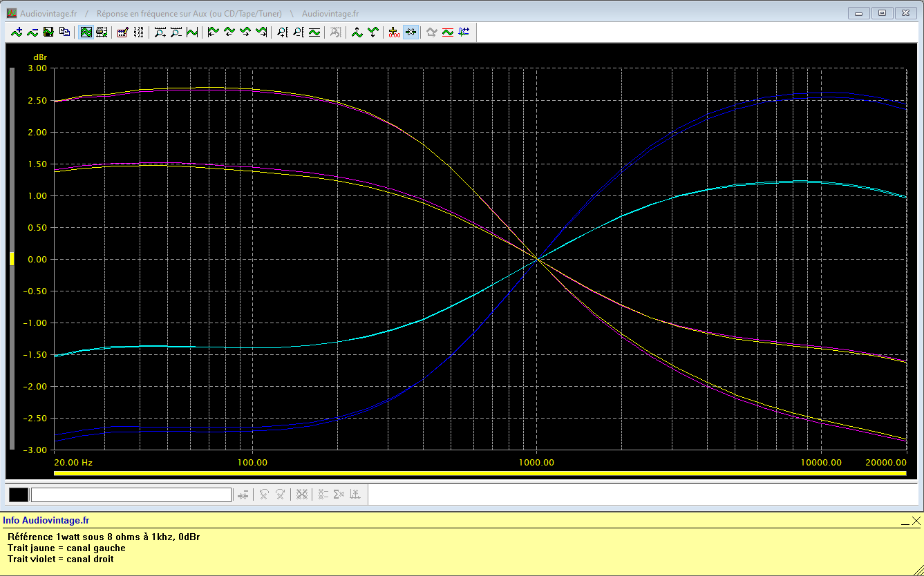
Task: Click the shift curve down arrow icon
Action: pos(373,32)
